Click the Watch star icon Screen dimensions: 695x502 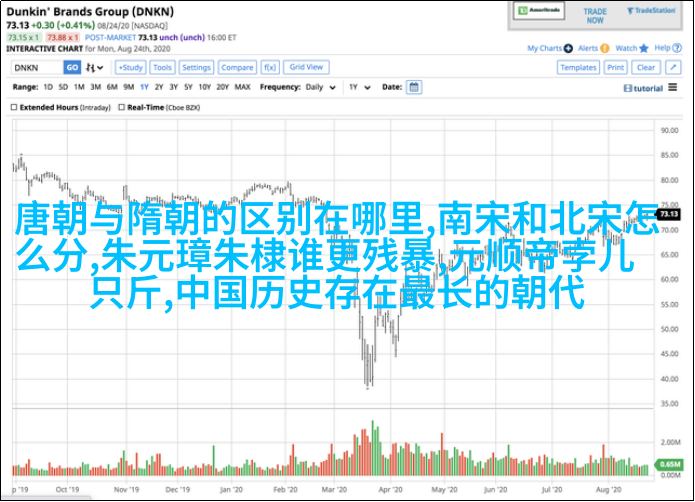tap(644, 48)
